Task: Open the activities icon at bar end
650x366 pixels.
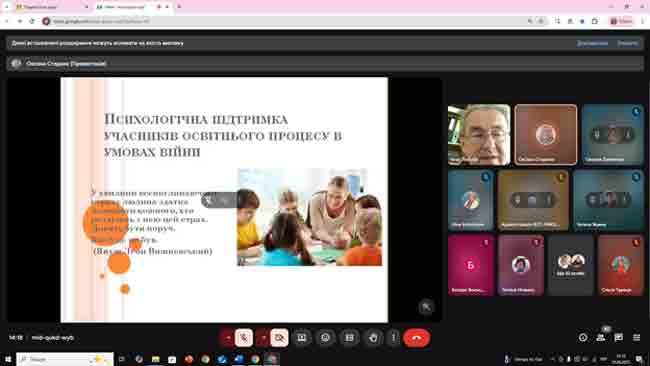Action: tap(637, 338)
